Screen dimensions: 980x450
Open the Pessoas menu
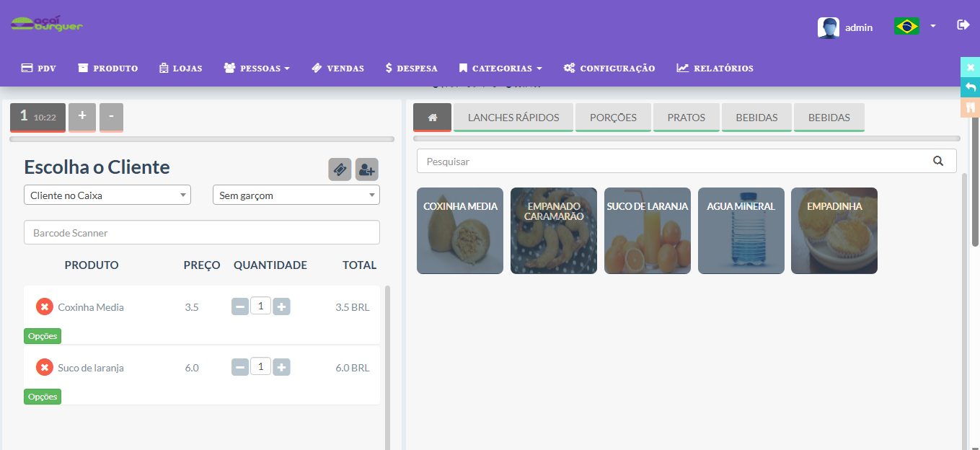tap(257, 69)
